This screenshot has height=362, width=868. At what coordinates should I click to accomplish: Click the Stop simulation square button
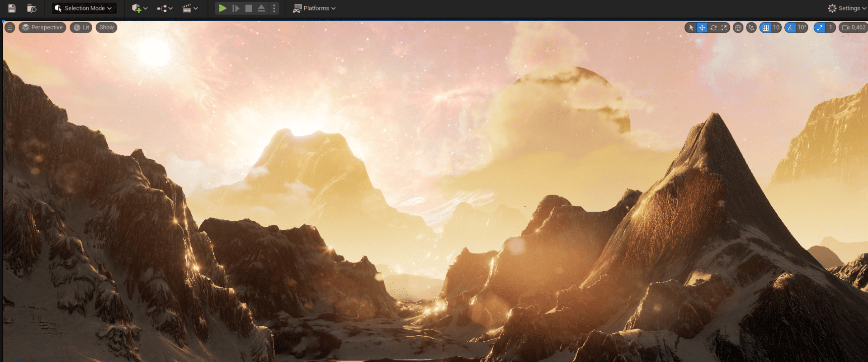coord(248,8)
